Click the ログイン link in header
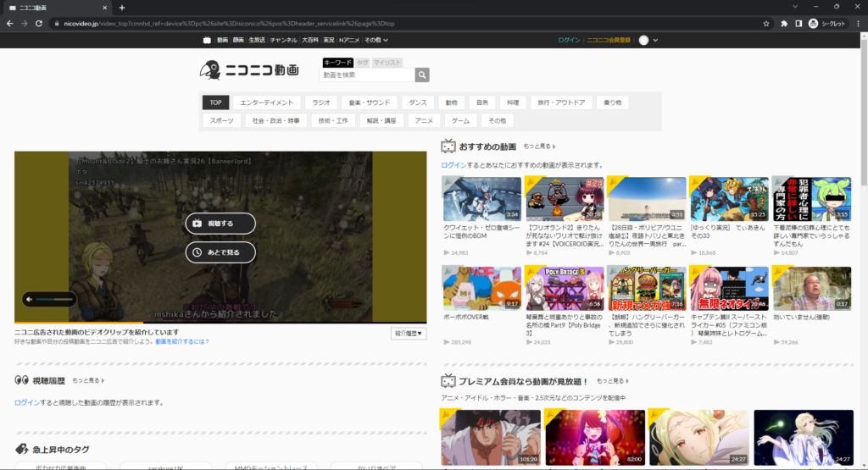The image size is (868, 470). coord(569,40)
